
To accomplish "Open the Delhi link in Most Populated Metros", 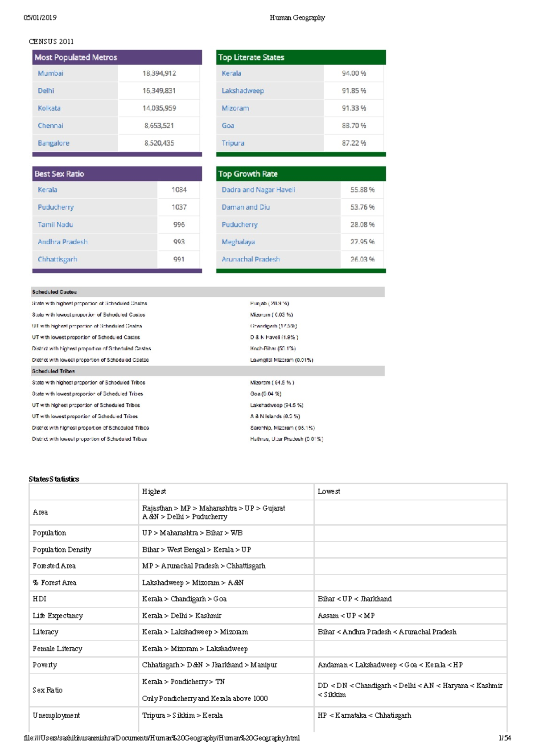I will 46,91.
